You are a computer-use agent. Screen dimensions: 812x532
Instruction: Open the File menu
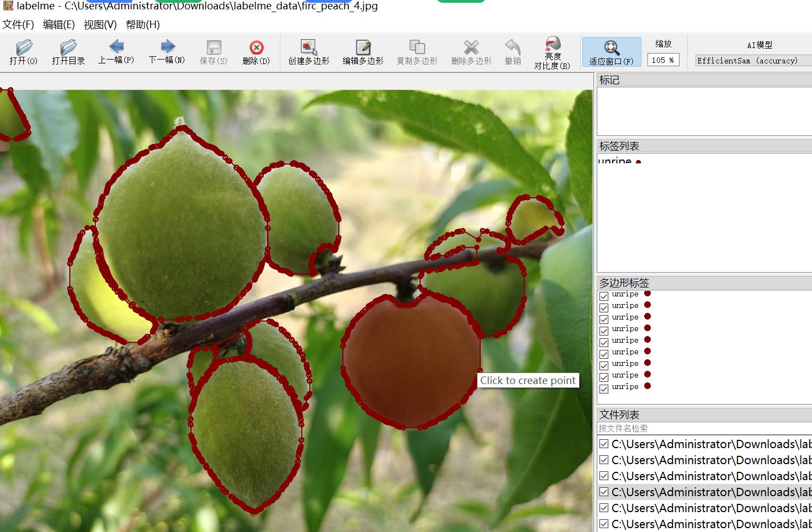(x=18, y=25)
